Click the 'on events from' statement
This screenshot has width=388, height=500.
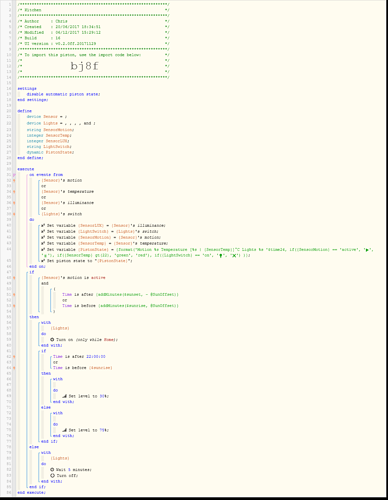(x=46, y=175)
